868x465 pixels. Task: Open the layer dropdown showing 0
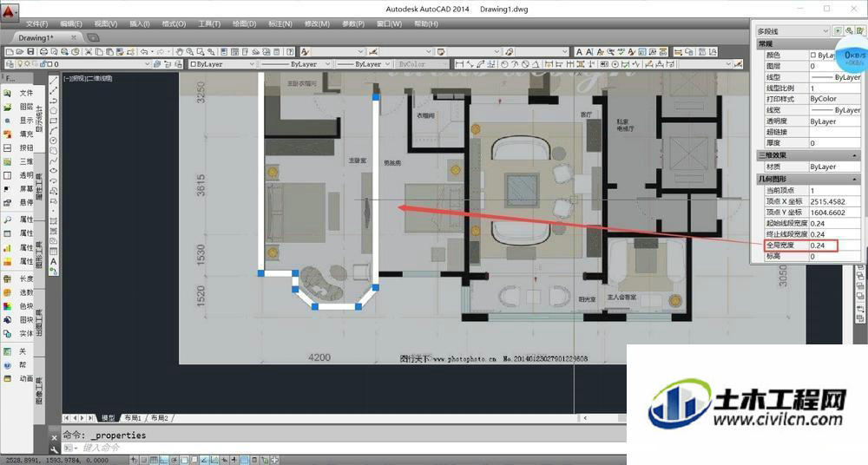point(82,64)
